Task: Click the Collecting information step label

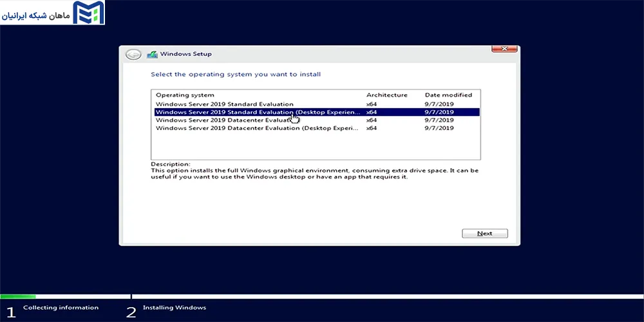Action: [x=61, y=308]
